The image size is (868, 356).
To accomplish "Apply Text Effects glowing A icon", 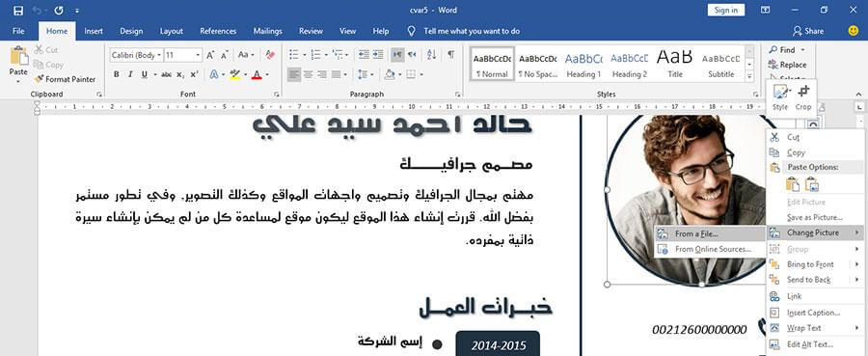I will [214, 74].
